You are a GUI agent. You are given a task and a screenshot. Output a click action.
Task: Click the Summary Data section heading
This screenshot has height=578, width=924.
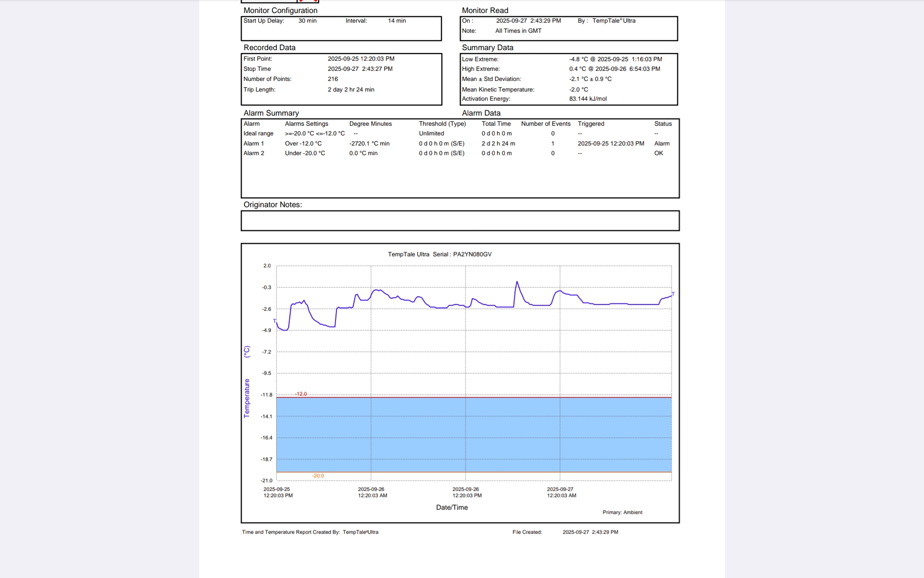pyautogui.click(x=488, y=48)
